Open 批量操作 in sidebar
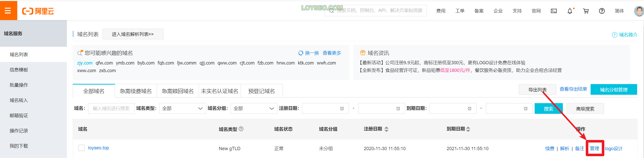Screen dimensions: 644x158 click(33, 85)
